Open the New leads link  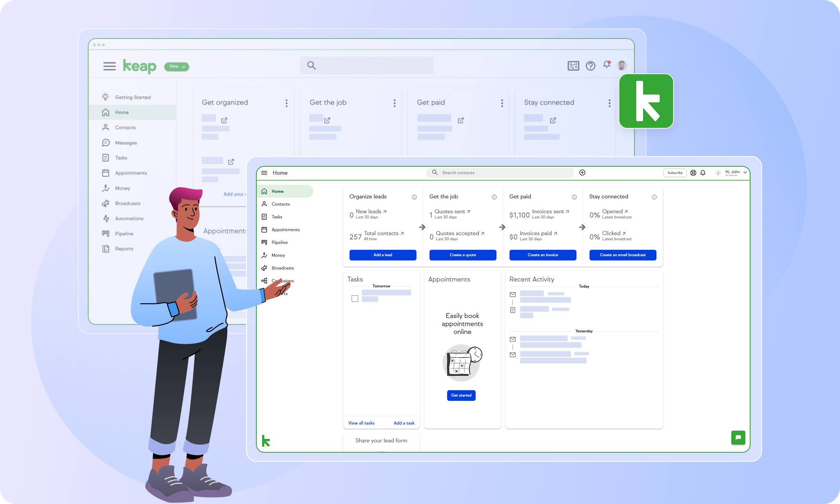371,211
